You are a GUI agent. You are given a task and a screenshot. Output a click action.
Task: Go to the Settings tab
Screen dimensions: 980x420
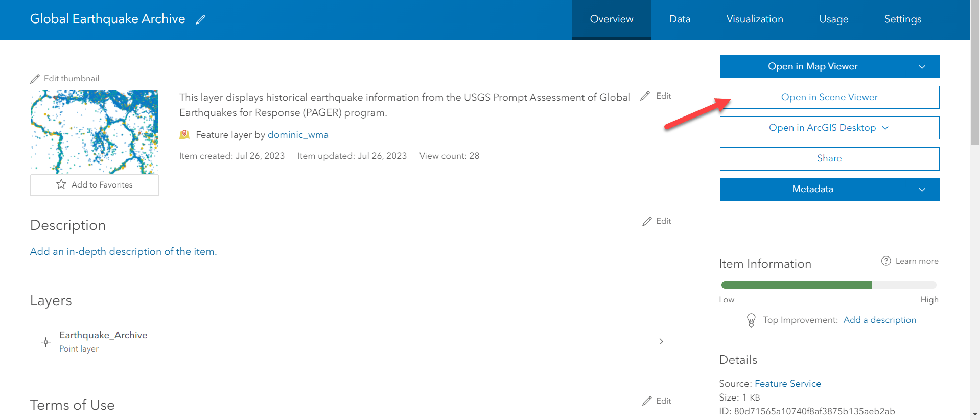click(x=903, y=19)
